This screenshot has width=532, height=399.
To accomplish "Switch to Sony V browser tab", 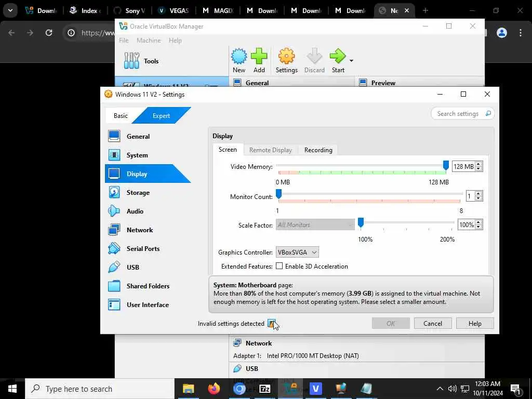I will point(130,10).
